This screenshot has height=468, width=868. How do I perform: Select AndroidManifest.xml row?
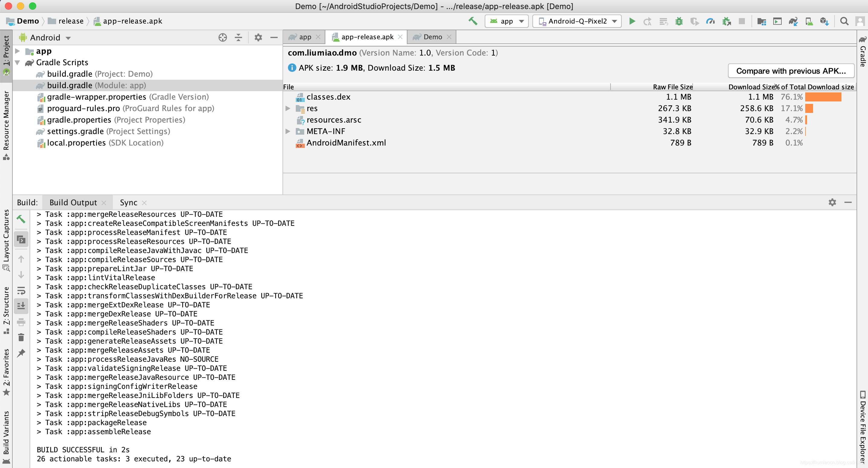[570, 143]
